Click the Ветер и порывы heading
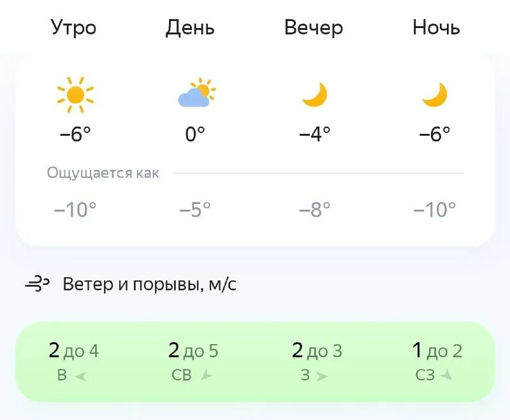Viewport: 510px width, 420px height. click(149, 284)
